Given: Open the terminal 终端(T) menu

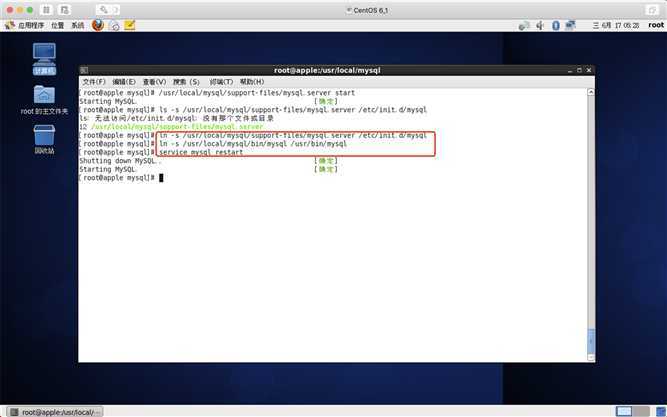Looking at the screenshot, I should click(221, 82).
